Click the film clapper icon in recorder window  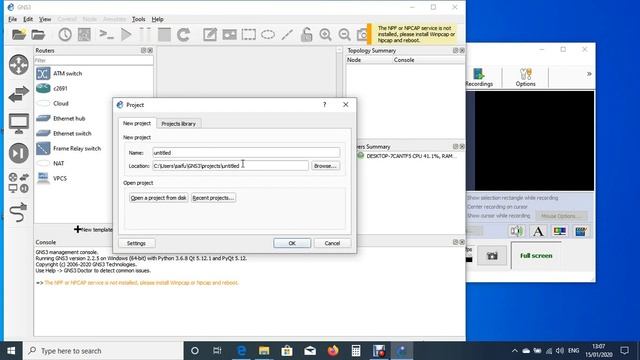[x=580, y=231]
